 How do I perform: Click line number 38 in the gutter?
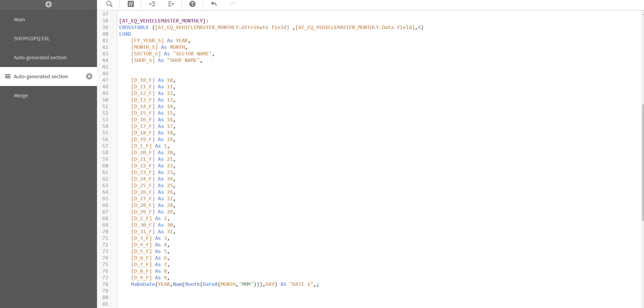pyautogui.click(x=105, y=21)
